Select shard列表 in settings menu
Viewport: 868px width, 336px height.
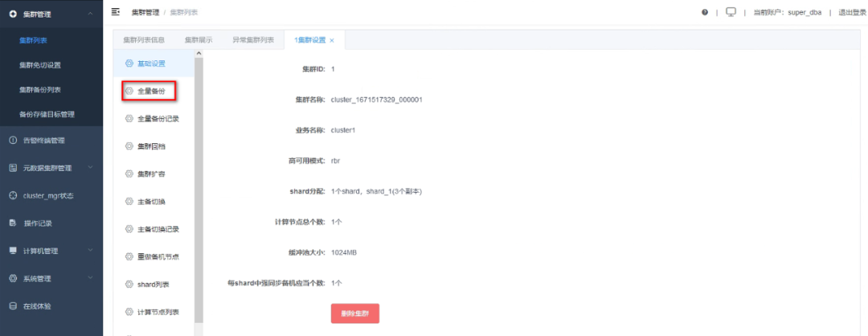tap(154, 285)
